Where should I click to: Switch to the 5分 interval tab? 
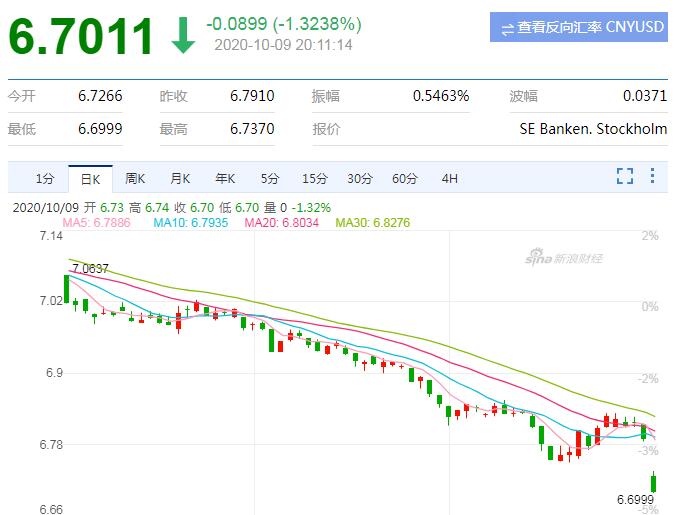pos(270,179)
